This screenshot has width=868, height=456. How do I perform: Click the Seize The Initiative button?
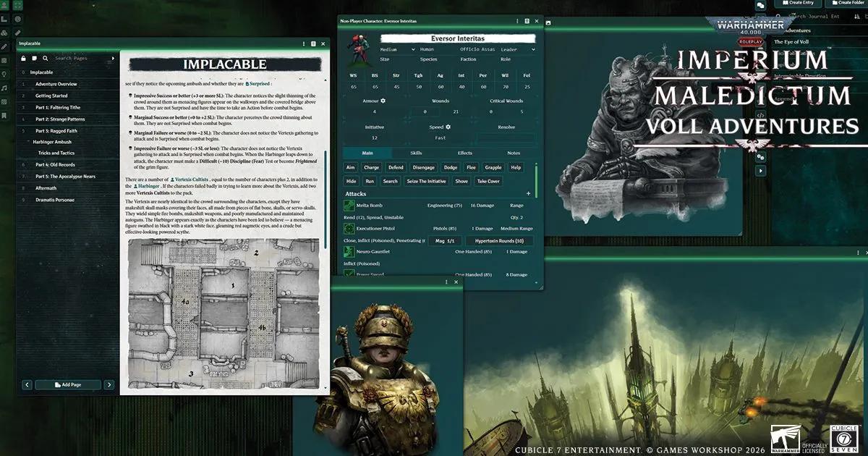[x=426, y=181]
